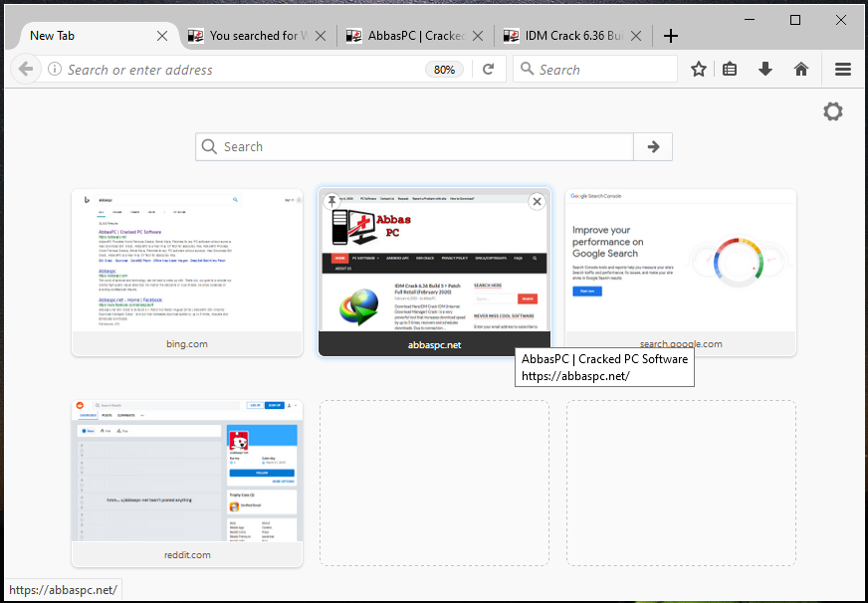Click the page search input field
Screen dimensions: 868x603
tap(415, 146)
